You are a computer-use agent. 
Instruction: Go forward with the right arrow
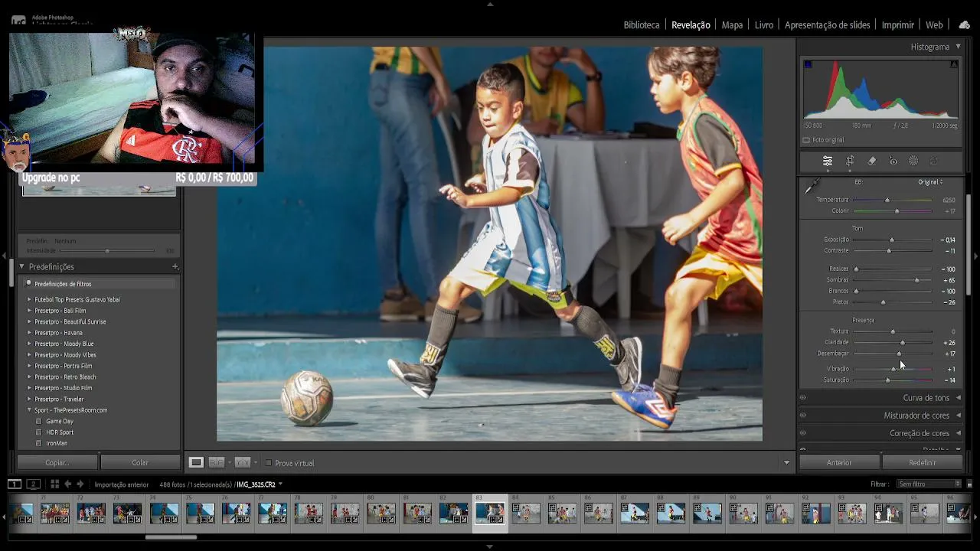(x=80, y=484)
